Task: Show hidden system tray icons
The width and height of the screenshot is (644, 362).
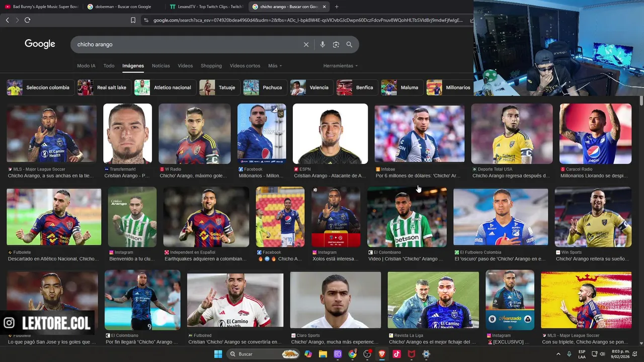Action: point(558,354)
